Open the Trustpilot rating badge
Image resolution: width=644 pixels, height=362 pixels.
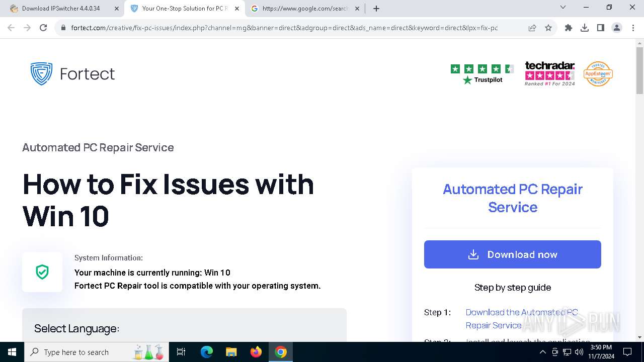(x=482, y=74)
